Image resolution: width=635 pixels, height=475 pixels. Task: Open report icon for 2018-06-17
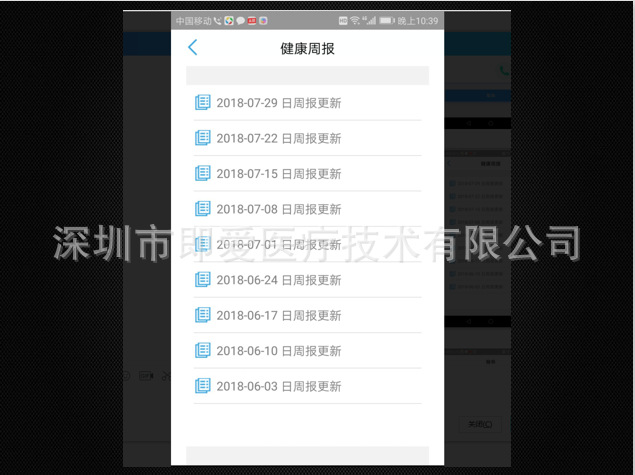pyautogui.click(x=202, y=315)
